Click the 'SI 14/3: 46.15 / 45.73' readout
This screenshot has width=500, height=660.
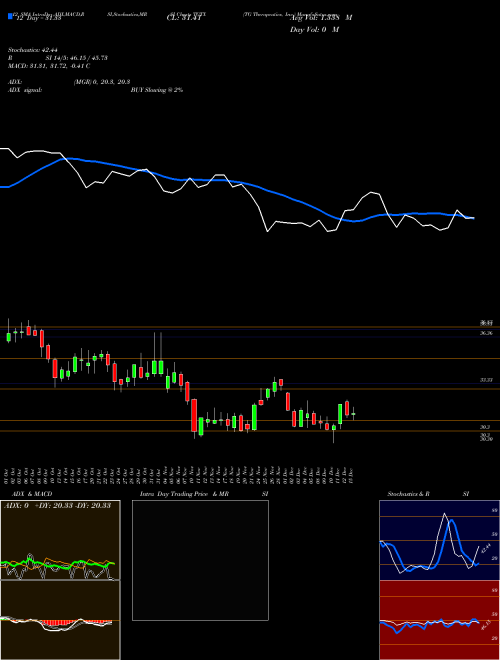pos(77,58)
